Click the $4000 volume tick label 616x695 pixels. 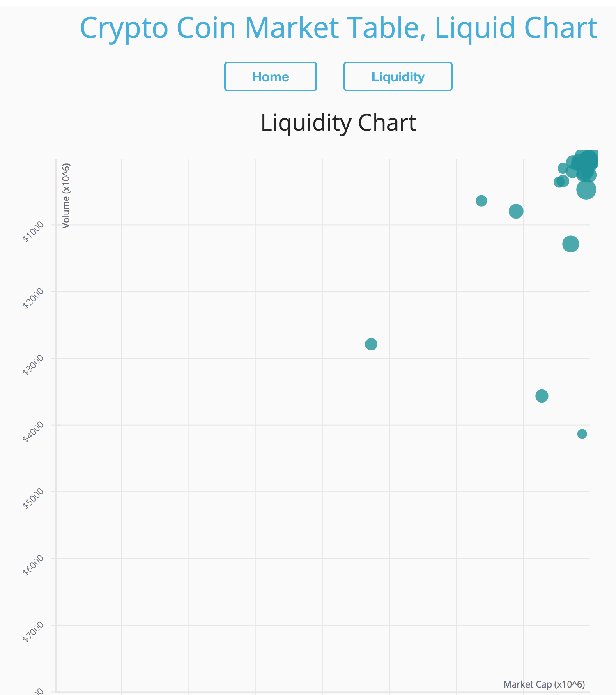(33, 432)
